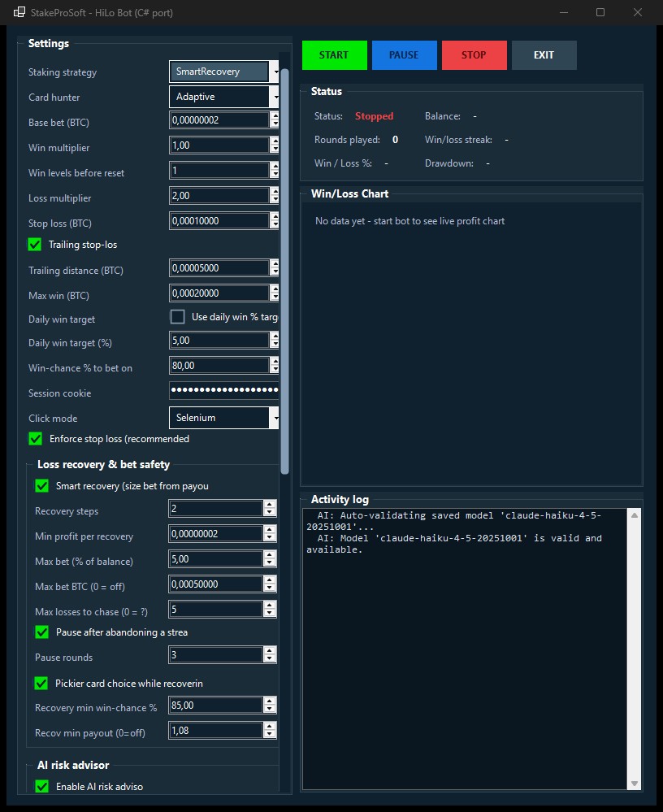This screenshot has width=663, height=812.
Task: Click the Max bet BTC spinner
Action: tap(270, 584)
